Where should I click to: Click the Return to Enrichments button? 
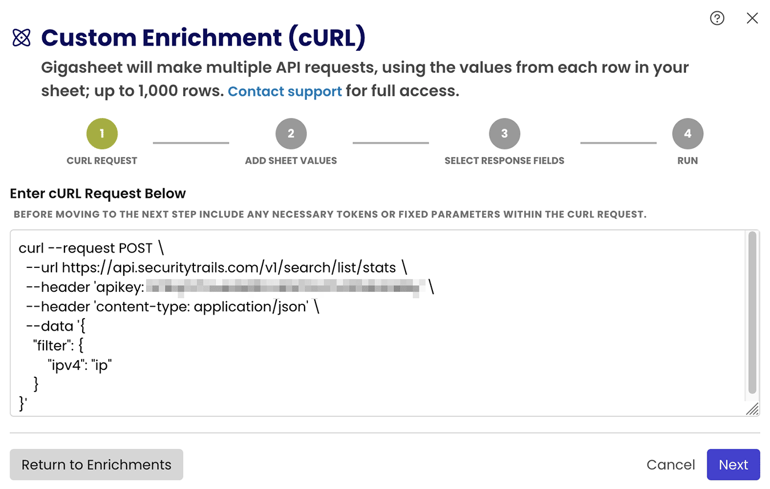point(96,464)
